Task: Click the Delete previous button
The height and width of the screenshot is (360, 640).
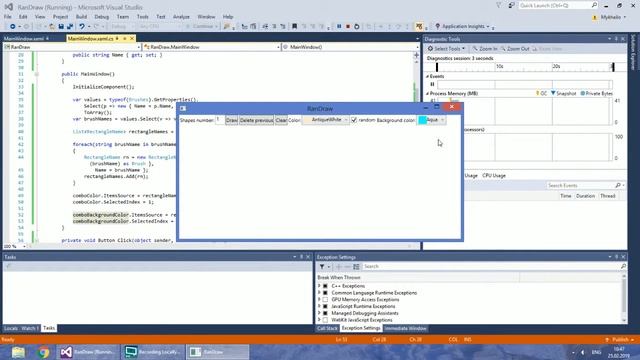Action: 256,120
